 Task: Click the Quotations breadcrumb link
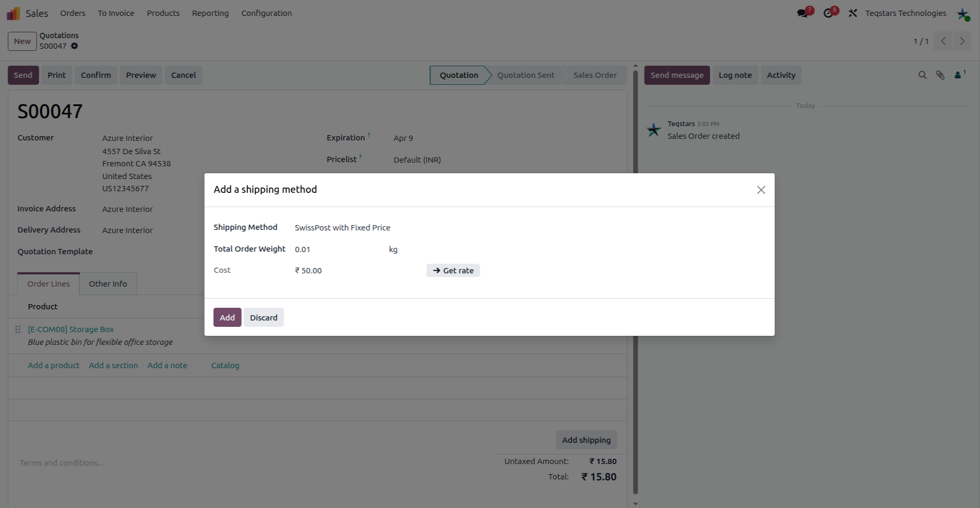59,35
